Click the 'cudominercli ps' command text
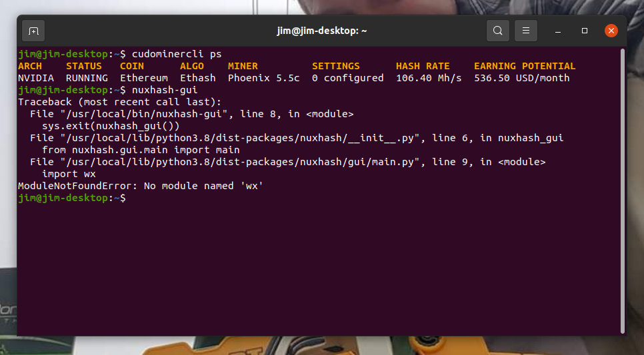 click(x=177, y=54)
